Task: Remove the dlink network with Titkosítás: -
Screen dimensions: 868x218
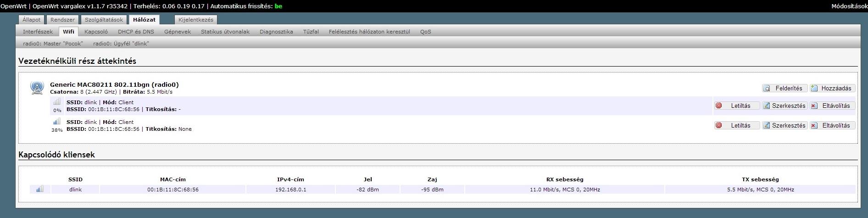Action: pyautogui.click(x=832, y=106)
